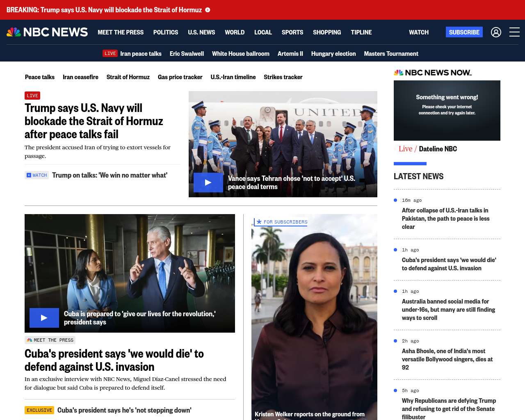Click the WATCH badge beside Trump on talks
Image resolution: width=525 pixels, height=420 pixels.
coord(37,175)
